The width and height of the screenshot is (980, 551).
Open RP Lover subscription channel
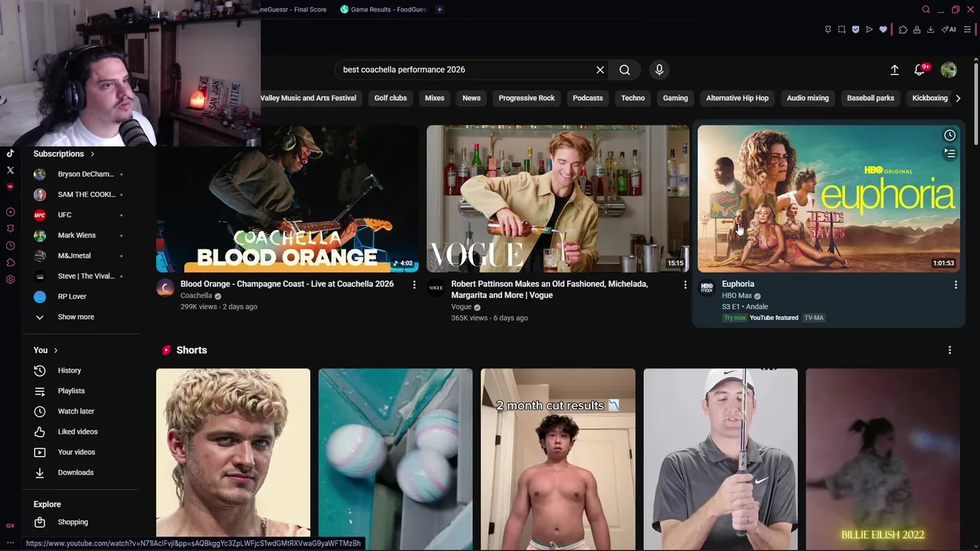[80, 297]
